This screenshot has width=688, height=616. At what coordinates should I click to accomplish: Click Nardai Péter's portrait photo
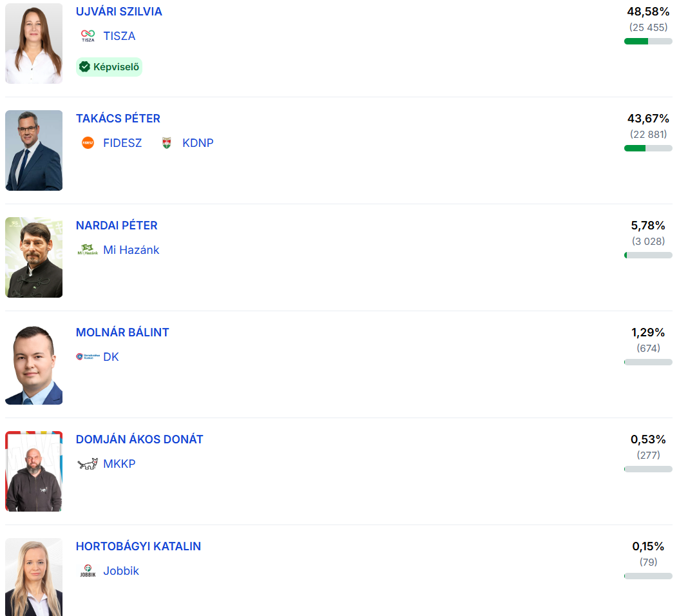coord(34,257)
